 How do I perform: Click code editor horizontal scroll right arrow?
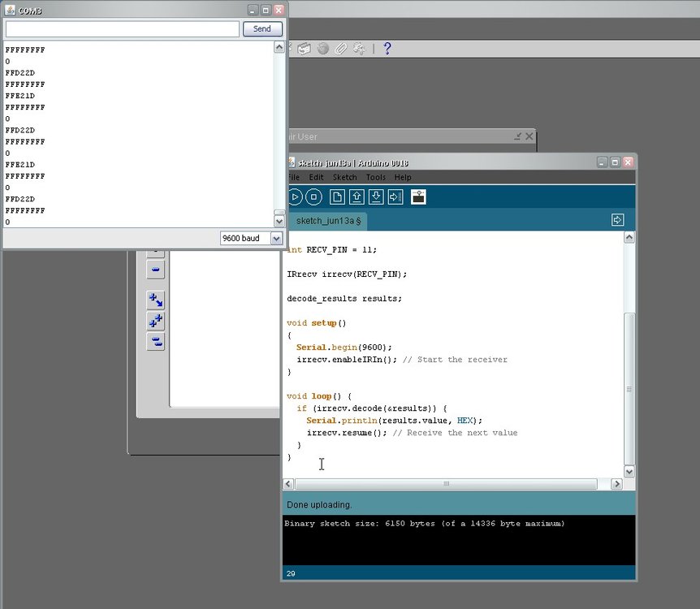tap(616, 484)
